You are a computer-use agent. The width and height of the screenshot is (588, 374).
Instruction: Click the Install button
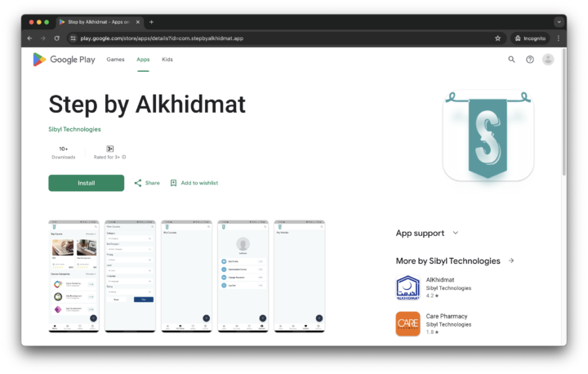pyautogui.click(x=87, y=183)
